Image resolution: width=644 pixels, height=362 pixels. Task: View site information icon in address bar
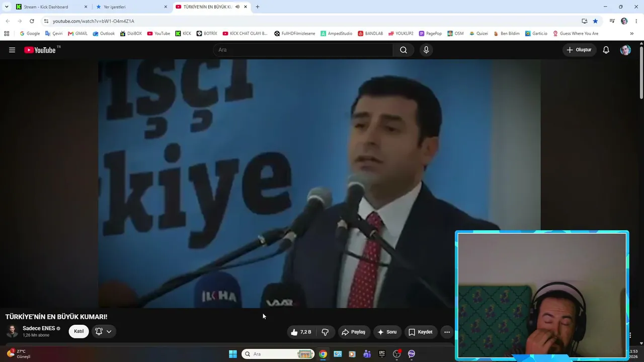click(x=46, y=21)
